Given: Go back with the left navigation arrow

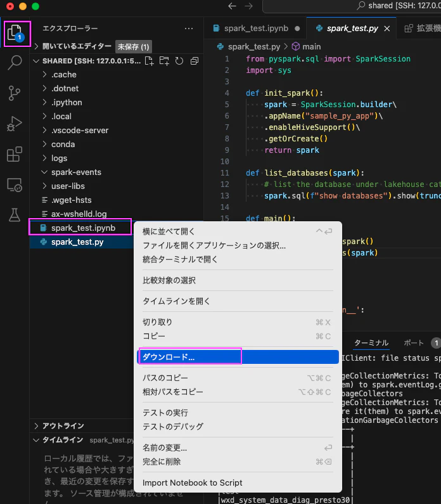Looking at the screenshot, I should [232, 6].
